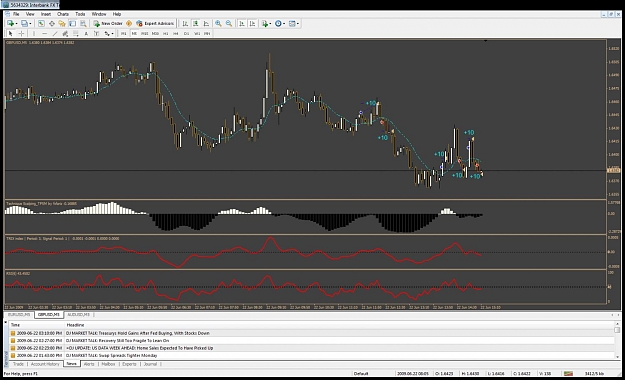The height and width of the screenshot is (380, 625).
Task: Toggle Expert Advisors on or off
Action: click(155, 24)
